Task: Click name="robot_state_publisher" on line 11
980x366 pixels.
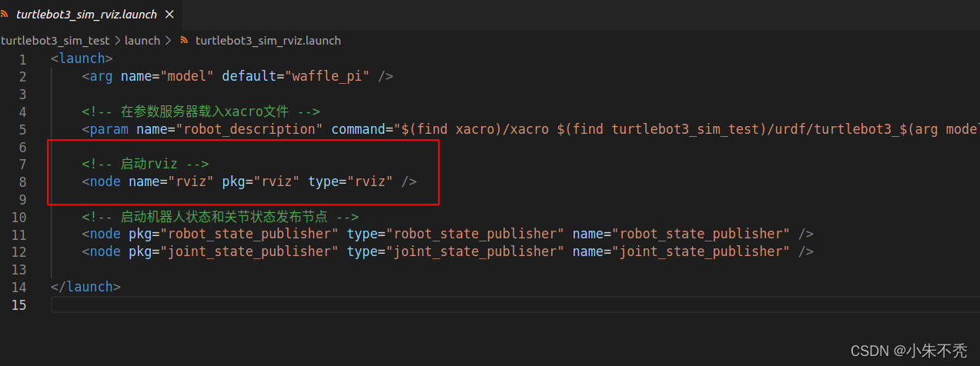Action: (x=681, y=234)
